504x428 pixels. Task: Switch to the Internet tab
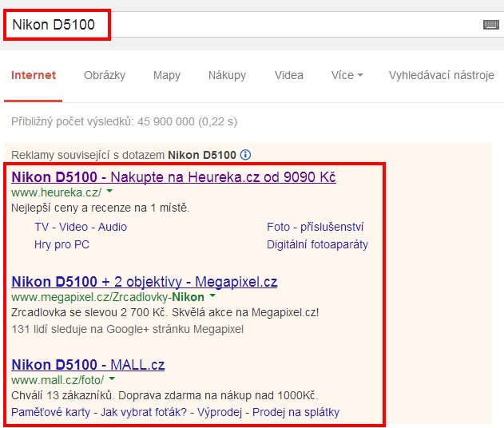click(34, 75)
